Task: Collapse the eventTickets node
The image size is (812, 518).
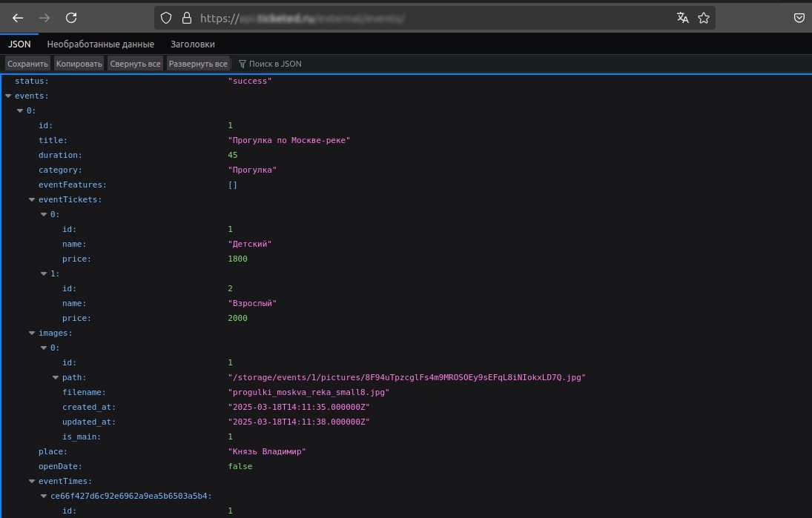Action: pyautogui.click(x=31, y=199)
